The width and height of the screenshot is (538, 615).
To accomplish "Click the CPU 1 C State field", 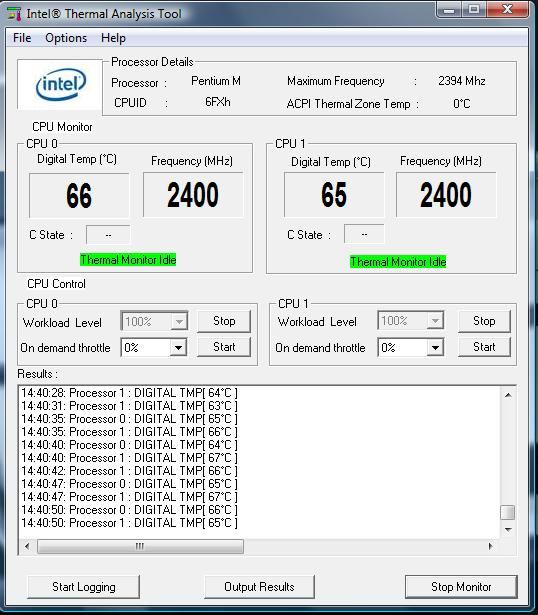I will pyautogui.click(x=364, y=234).
